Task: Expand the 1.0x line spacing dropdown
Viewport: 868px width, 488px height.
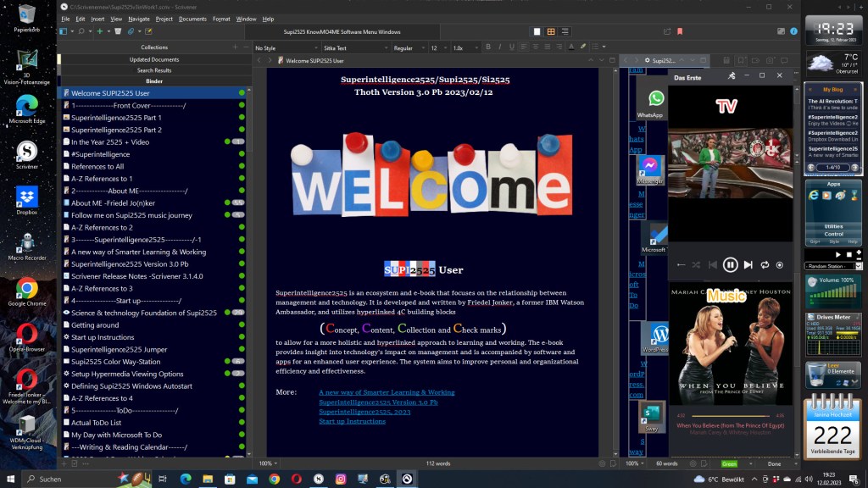Action: tap(466, 48)
